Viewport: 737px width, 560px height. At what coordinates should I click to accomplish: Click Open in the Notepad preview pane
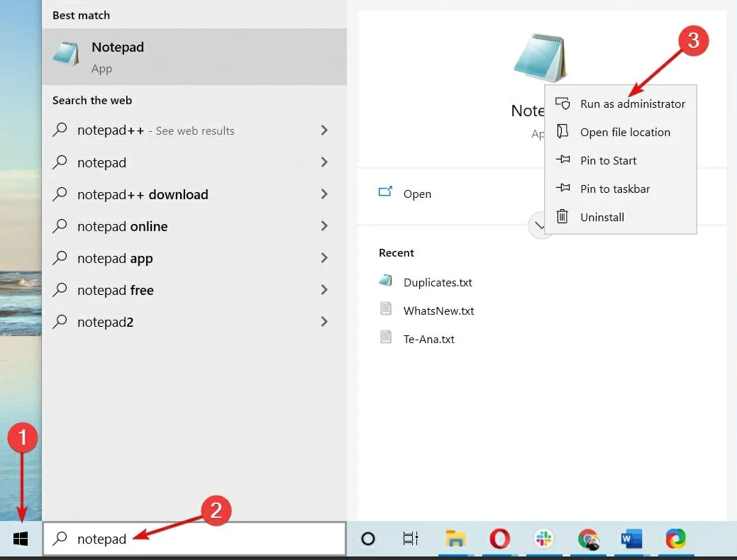[417, 194]
